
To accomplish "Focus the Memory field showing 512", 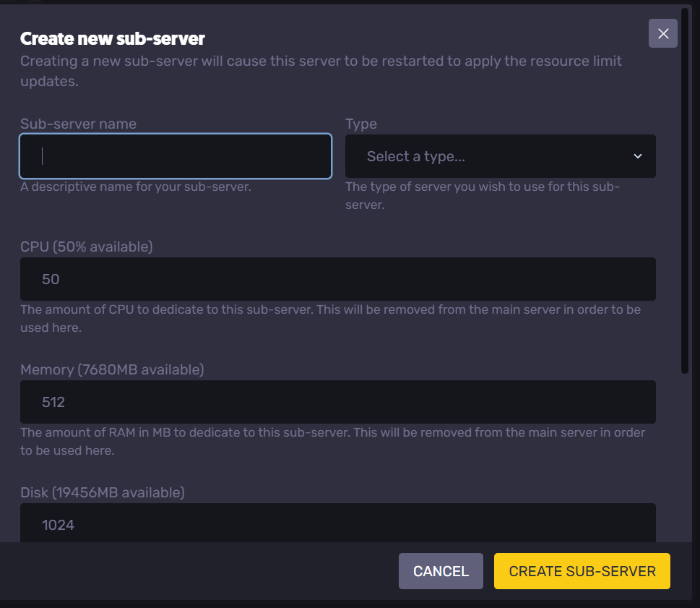I will (337, 402).
